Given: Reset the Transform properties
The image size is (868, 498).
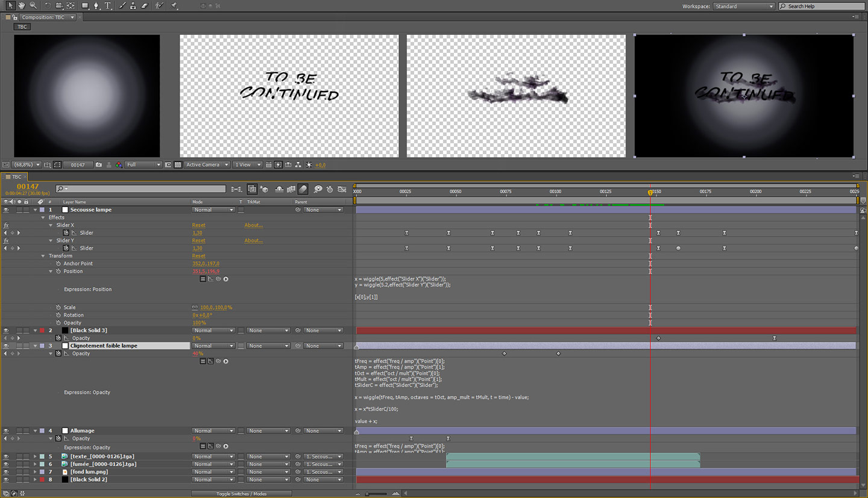Looking at the screenshot, I should click(198, 256).
